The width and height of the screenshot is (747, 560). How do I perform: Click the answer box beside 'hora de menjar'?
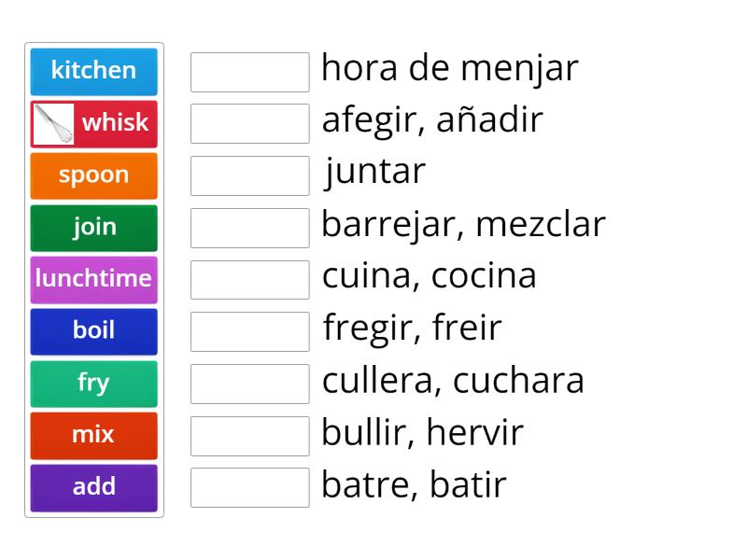coord(248,71)
